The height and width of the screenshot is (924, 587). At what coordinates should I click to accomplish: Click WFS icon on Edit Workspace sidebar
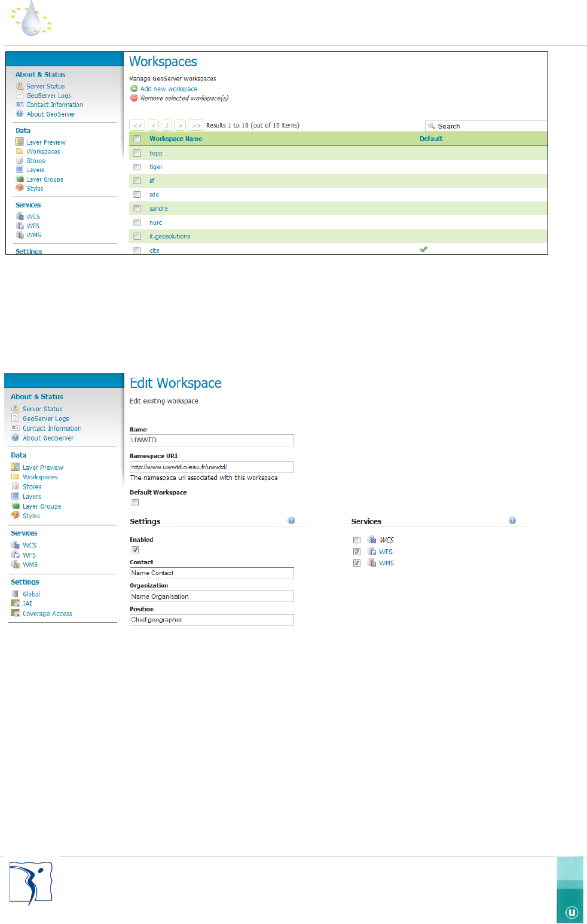tap(16, 555)
